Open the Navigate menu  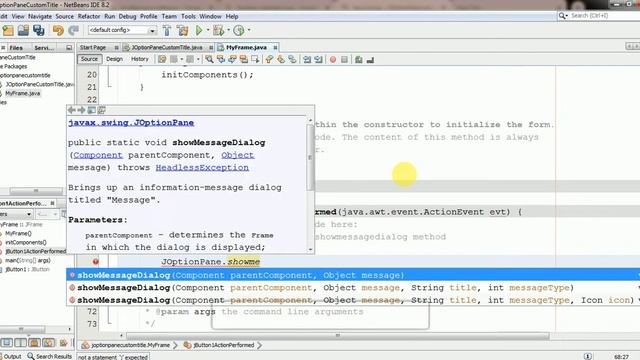pos(40,16)
